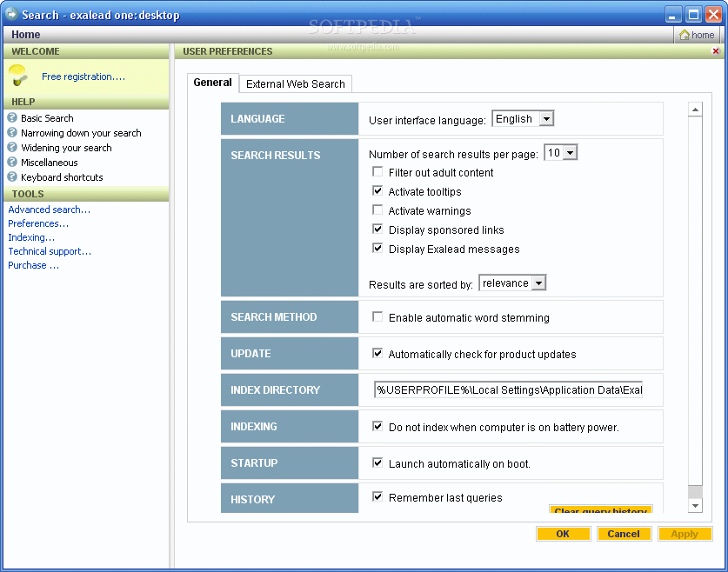The width and height of the screenshot is (728, 572).
Task: Disable Display sponsored links
Action: click(377, 229)
